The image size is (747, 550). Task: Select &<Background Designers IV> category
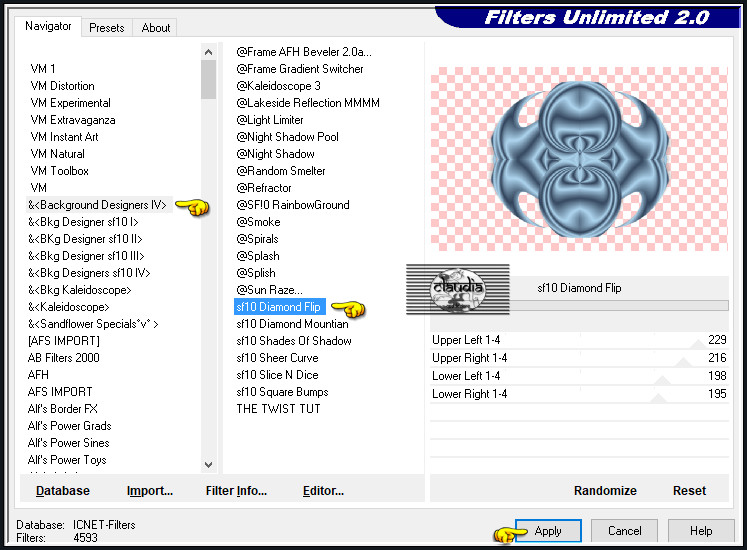tap(98, 205)
